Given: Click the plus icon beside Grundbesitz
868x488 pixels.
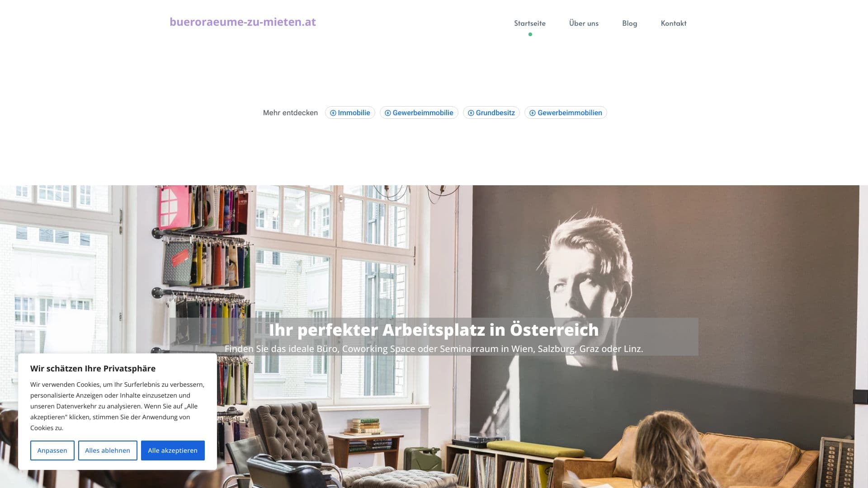Looking at the screenshot, I should pyautogui.click(x=471, y=113).
